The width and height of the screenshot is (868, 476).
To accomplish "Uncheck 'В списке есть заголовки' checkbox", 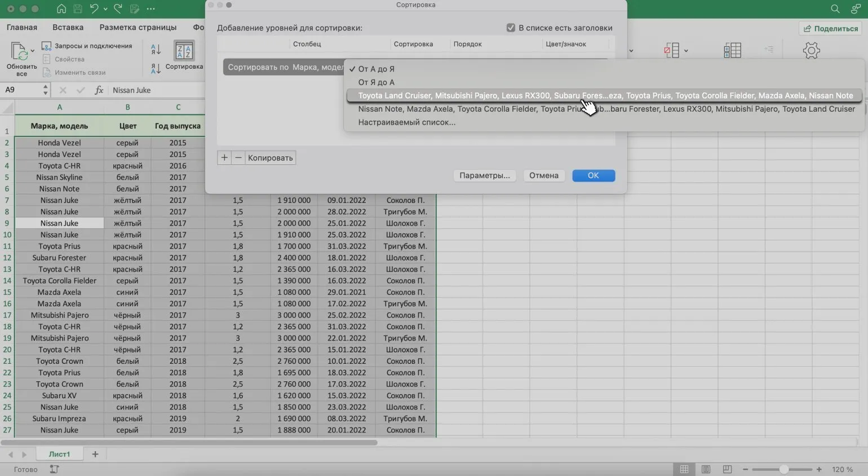I will click(511, 28).
